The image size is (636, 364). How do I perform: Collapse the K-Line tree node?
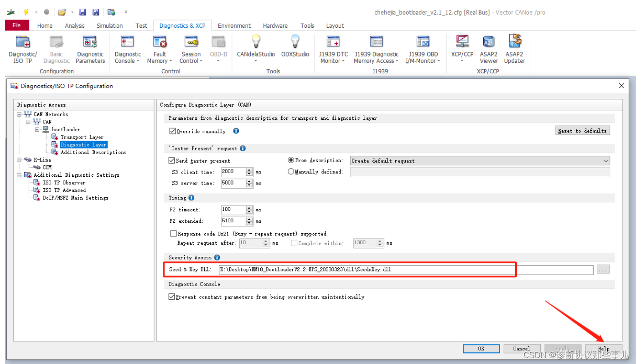coord(19,160)
